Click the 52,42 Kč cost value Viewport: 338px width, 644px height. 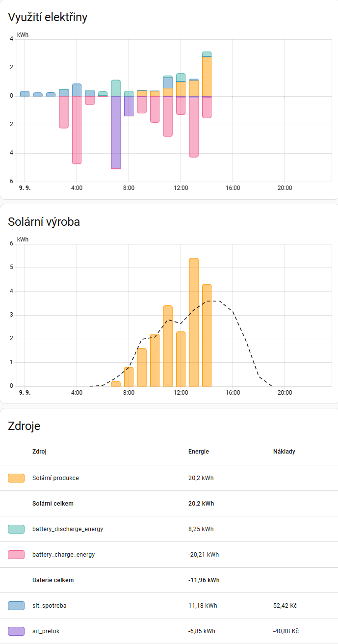click(285, 606)
